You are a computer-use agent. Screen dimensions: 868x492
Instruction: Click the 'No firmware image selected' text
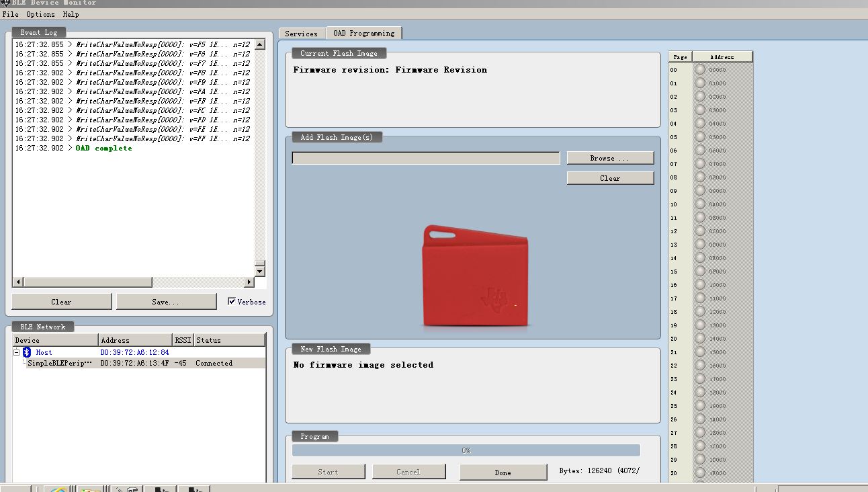click(x=363, y=365)
